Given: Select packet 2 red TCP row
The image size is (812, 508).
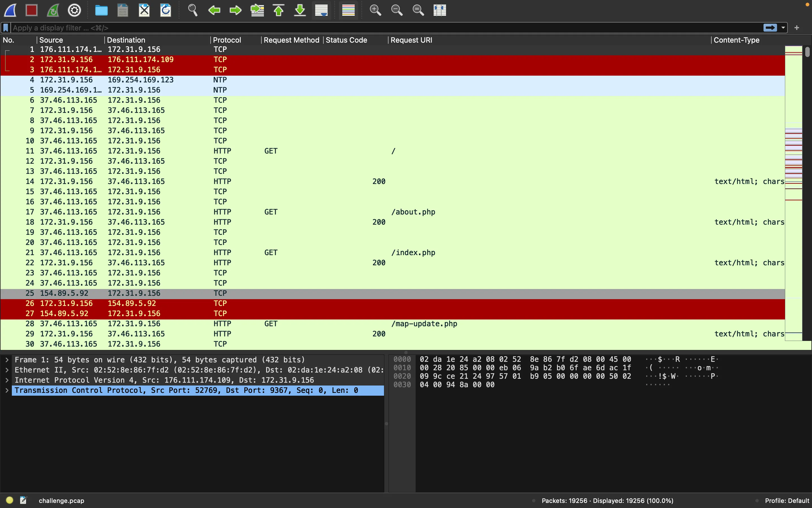Looking at the screenshot, I should coord(392,60).
